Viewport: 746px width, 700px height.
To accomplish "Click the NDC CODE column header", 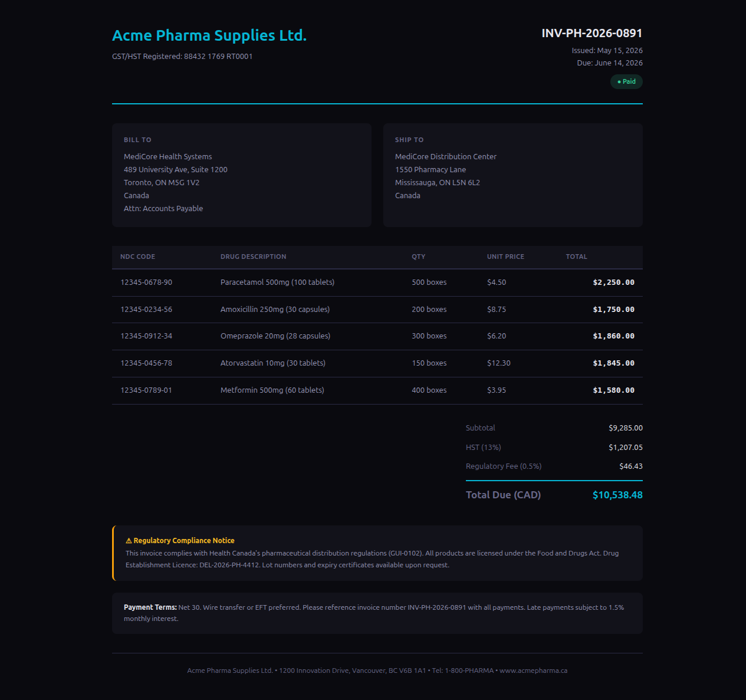I will pos(137,257).
